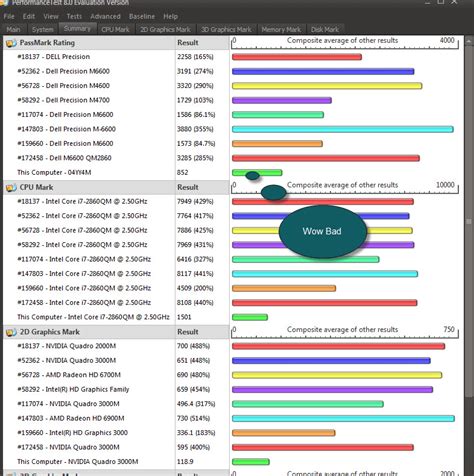Screen dimensions: 474x476
Task: Click the PassMark result 852
Action: [x=183, y=172]
